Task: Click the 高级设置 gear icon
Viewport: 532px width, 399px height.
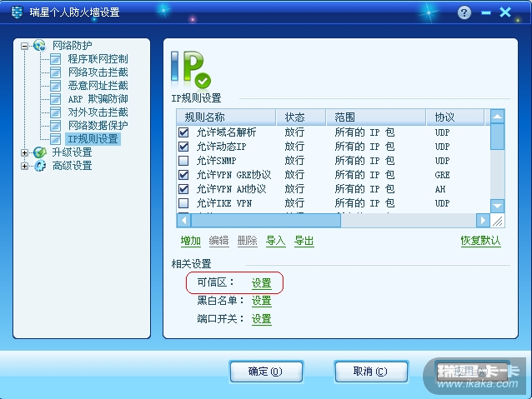Action: [40, 166]
